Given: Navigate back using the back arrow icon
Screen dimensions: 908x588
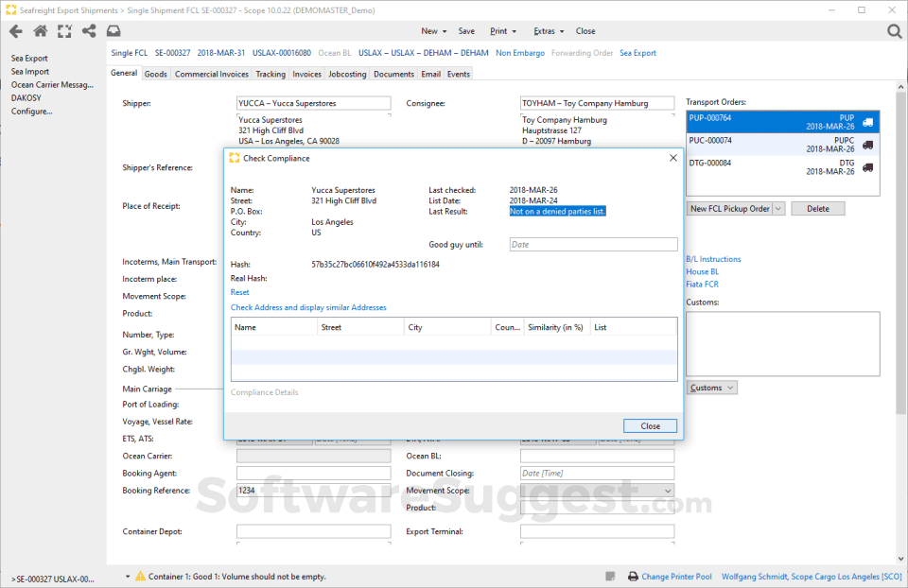Looking at the screenshot, I should pos(15,30).
